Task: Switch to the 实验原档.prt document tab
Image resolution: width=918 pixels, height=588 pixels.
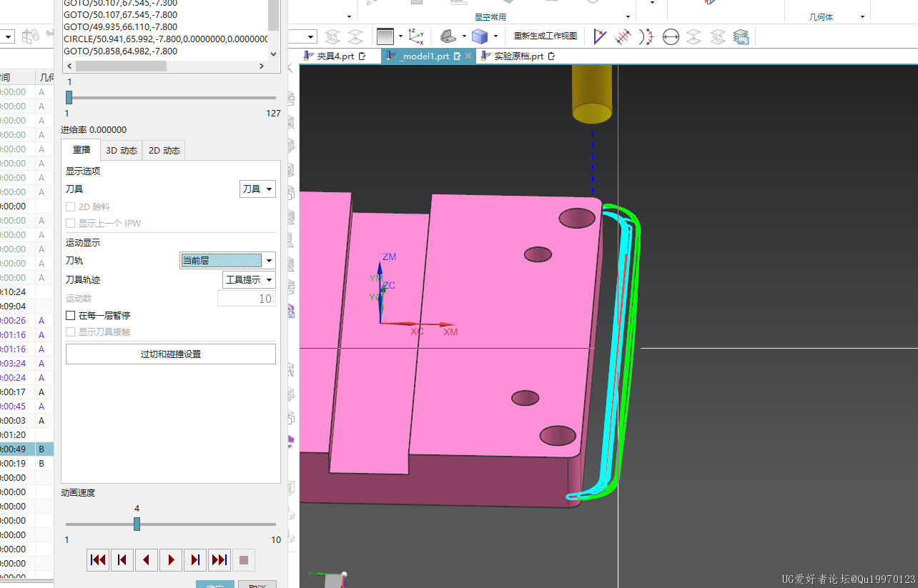Action: click(518, 56)
